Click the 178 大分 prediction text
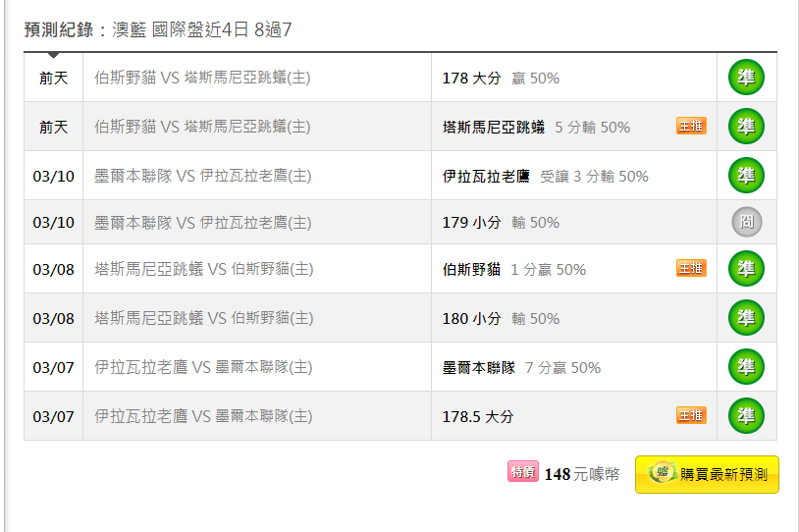This screenshot has width=799, height=532. coord(471,79)
